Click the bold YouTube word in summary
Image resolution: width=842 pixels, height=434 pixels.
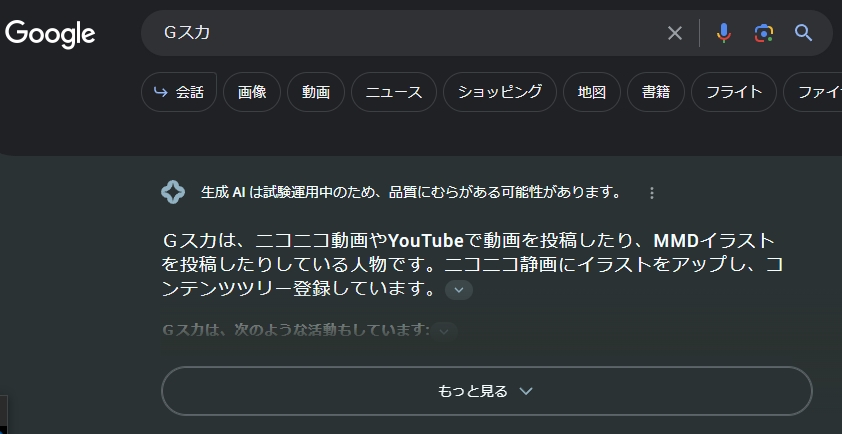[425, 241]
